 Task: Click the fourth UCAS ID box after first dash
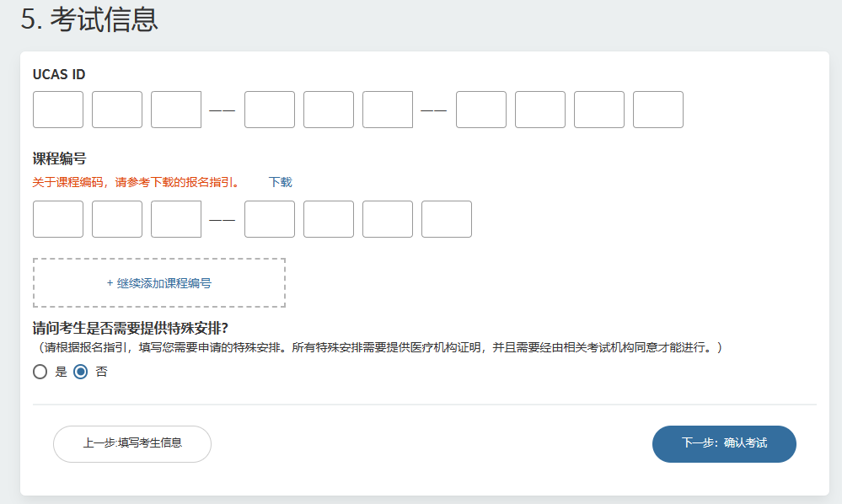pyautogui.click(x=269, y=110)
